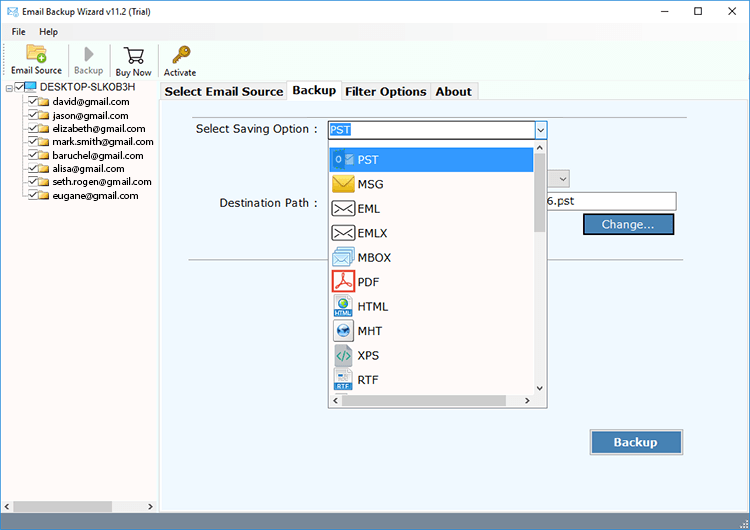This screenshot has width=750, height=530.
Task: Select eugane@gmail.com tree entry
Action: (x=95, y=196)
